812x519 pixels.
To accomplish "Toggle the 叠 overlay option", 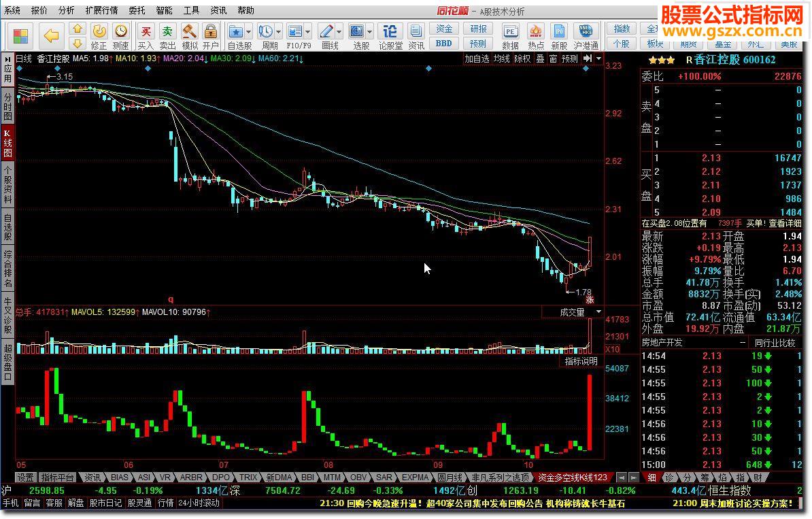I will [540, 59].
